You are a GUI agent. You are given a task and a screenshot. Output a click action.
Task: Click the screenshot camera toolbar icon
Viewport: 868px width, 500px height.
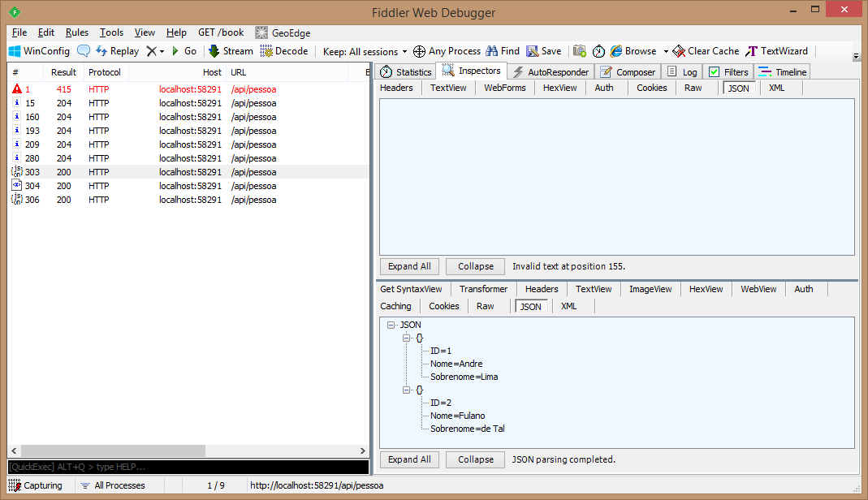coord(580,51)
